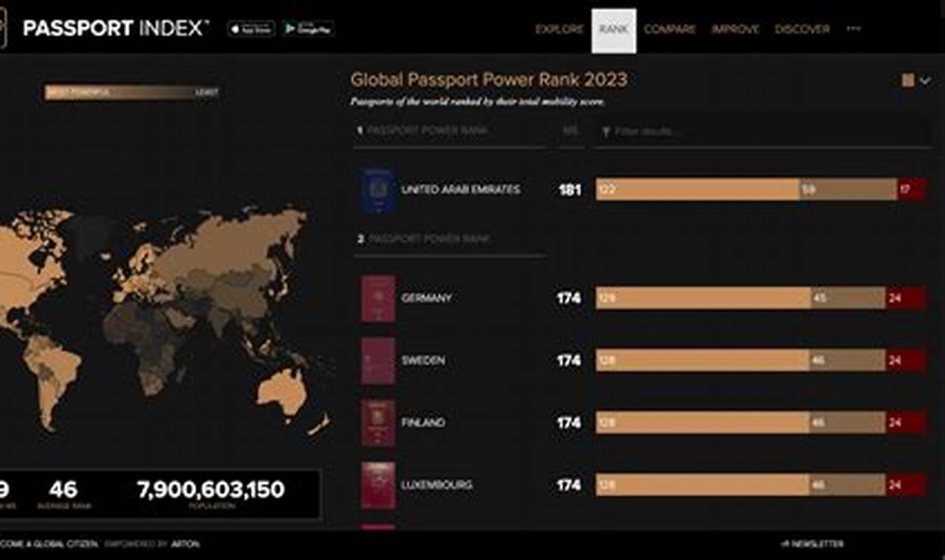945x560 pixels.
Task: Go to the Explore menu item
Action: coord(559,30)
